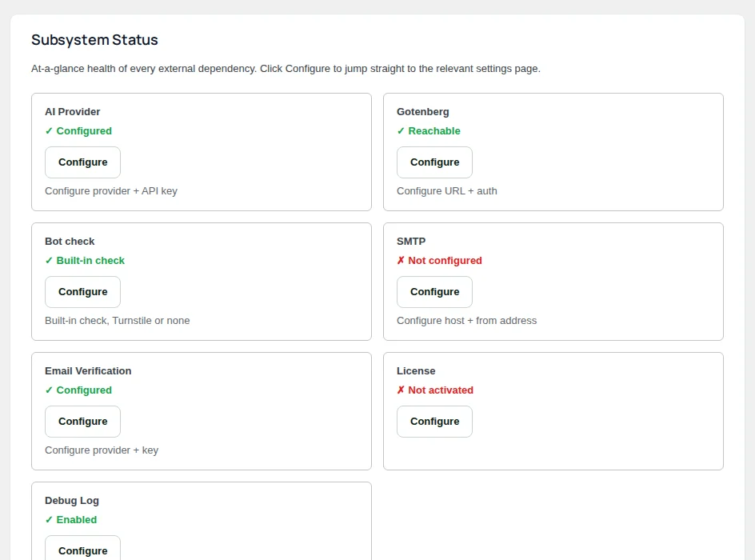The width and height of the screenshot is (755, 560).
Task: Click the Bot check card title
Action: pos(70,242)
